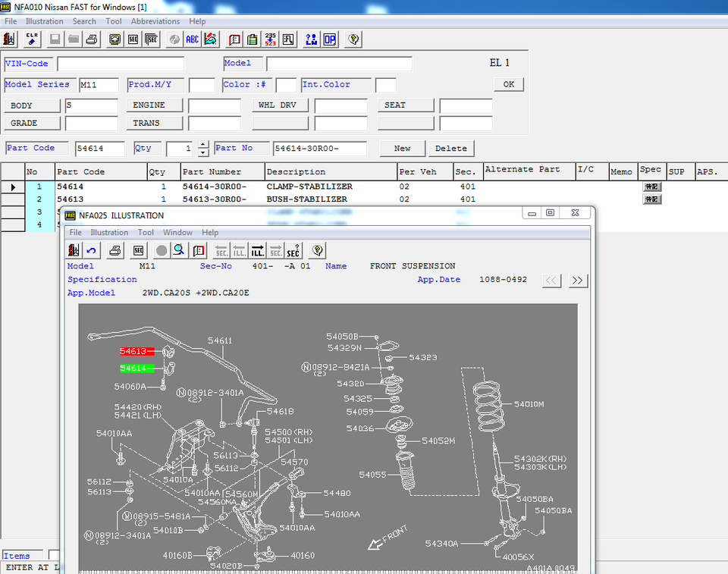Click the magnifier zoom icon in Illustration toolbar
This screenshot has width=728, height=574.
point(179,251)
